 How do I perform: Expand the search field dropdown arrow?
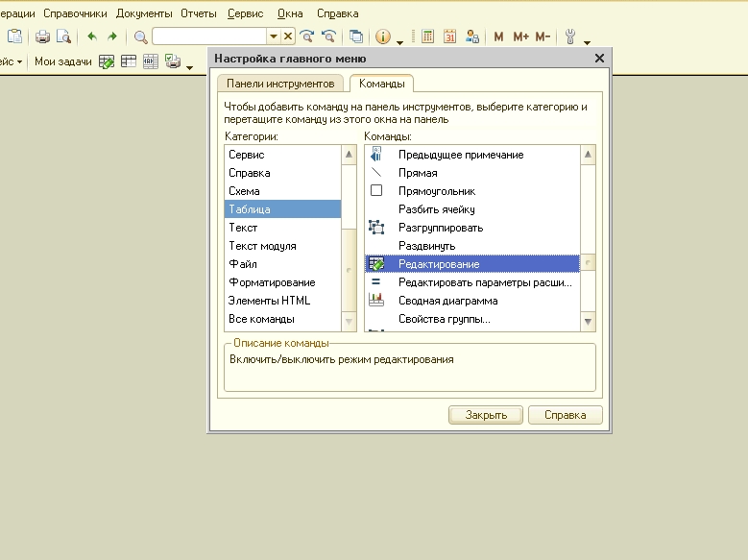click(274, 37)
